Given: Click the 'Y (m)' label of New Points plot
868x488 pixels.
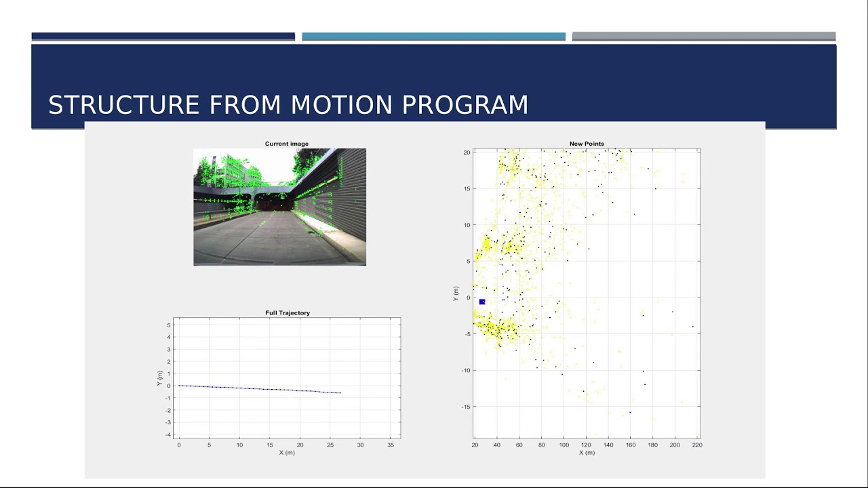Looking at the screenshot, I should 456,293.
